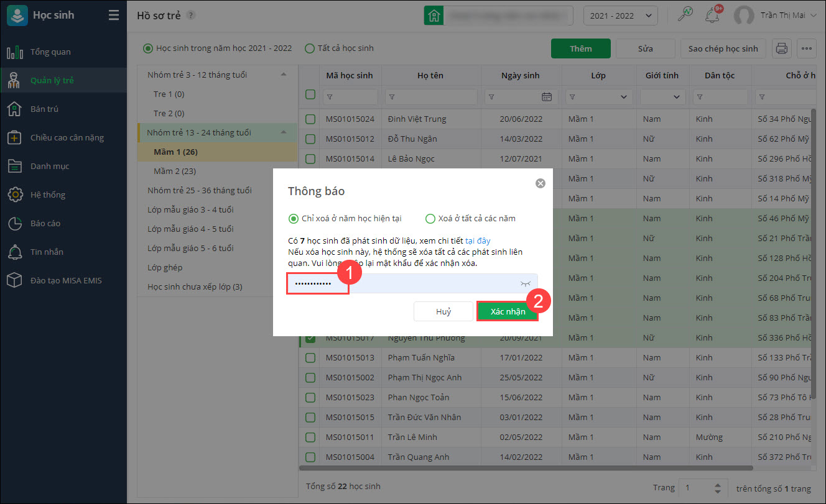Toggle the select-all checkbox in table header

tap(310, 94)
